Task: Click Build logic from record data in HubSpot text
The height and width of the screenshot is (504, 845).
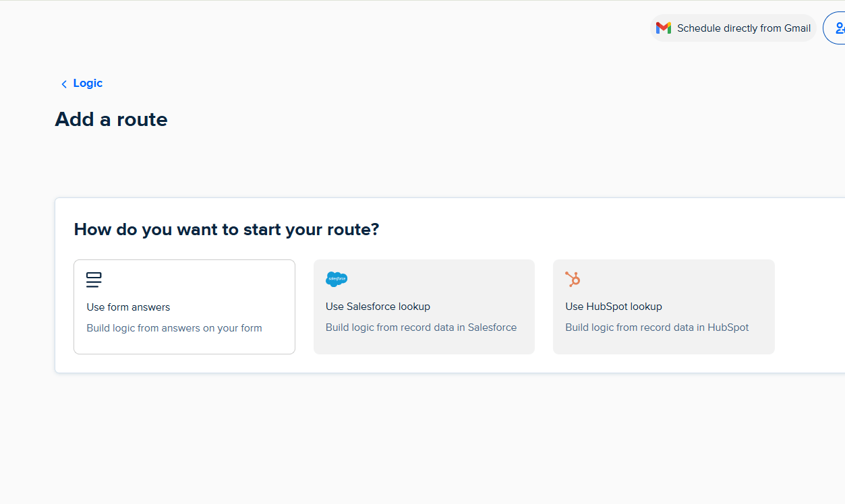Action: click(657, 327)
